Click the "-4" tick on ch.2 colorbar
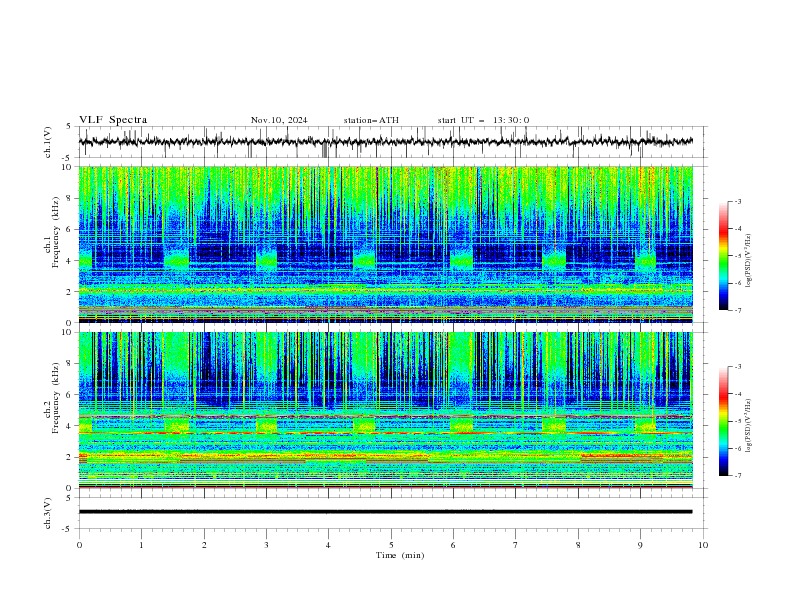Viewport: 792px width, 612px height. (738, 394)
